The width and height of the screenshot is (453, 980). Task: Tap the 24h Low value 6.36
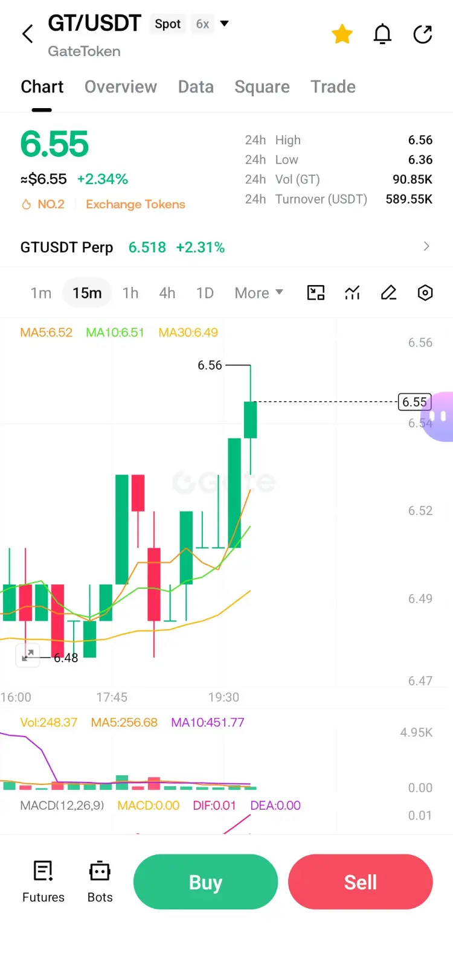click(x=420, y=160)
